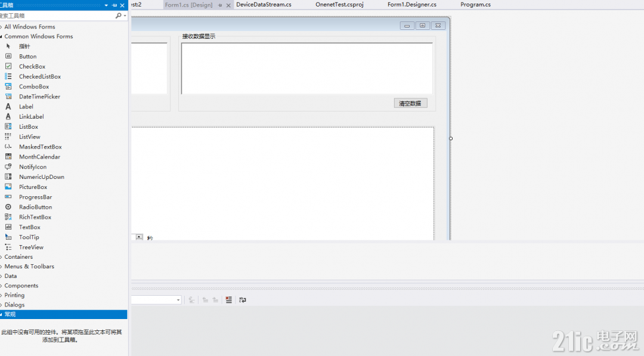Select the 接收数据显示 group box caption

[x=199, y=36]
